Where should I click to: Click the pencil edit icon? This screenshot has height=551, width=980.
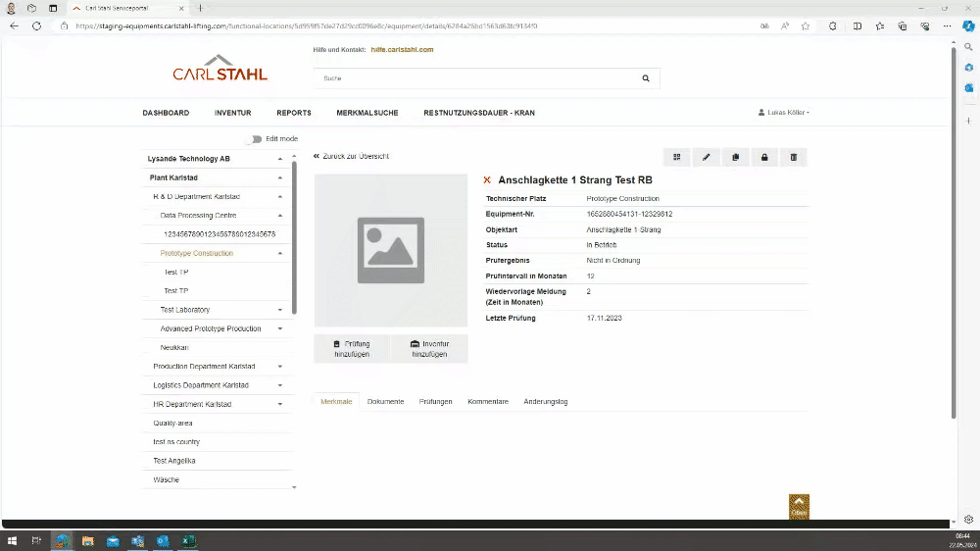(706, 157)
